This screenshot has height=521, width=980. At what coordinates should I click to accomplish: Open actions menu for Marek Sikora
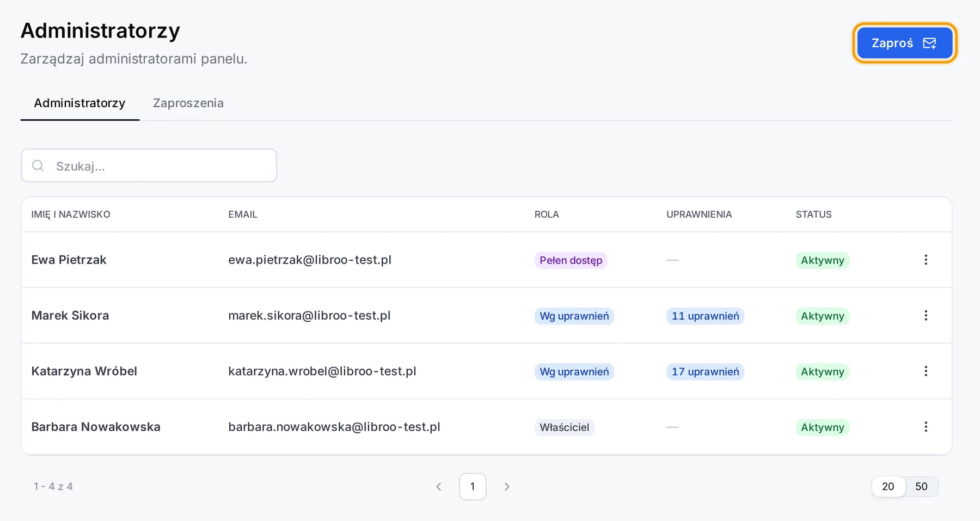click(x=926, y=315)
